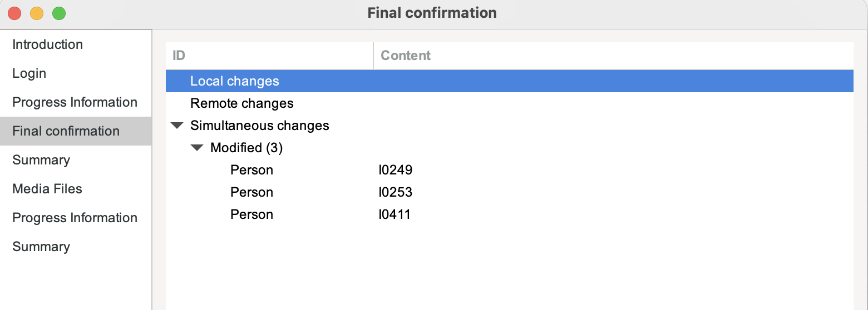Screen dimensions: 868x310
Task: Click the Content column header
Action: (406, 56)
